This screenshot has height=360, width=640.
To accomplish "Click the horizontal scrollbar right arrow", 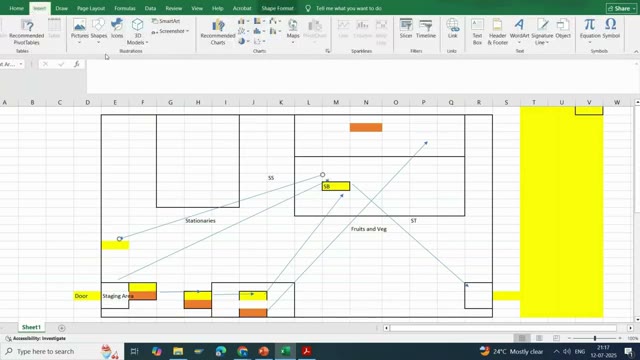I will pos(630,328).
